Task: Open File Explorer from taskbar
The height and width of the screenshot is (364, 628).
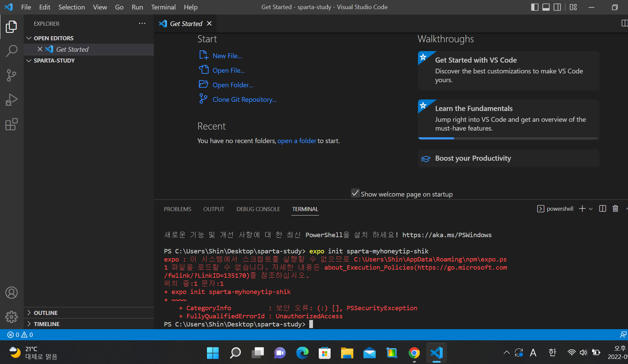Action: tap(347, 353)
